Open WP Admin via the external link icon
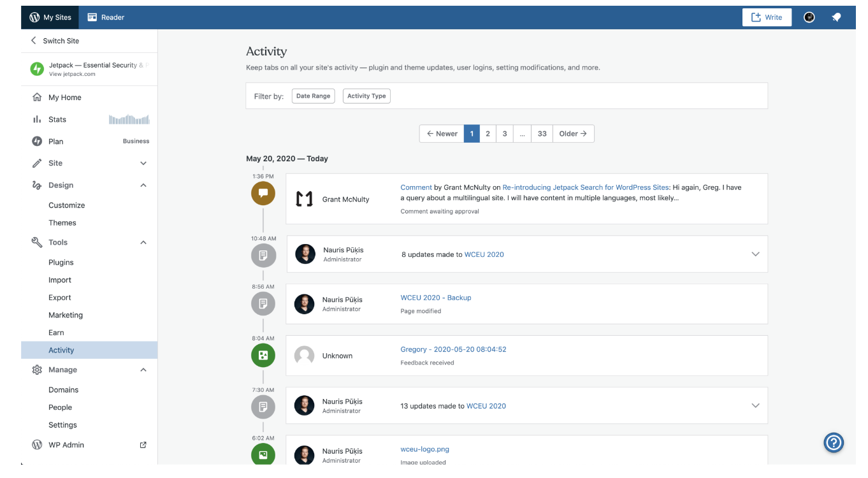 coord(143,444)
